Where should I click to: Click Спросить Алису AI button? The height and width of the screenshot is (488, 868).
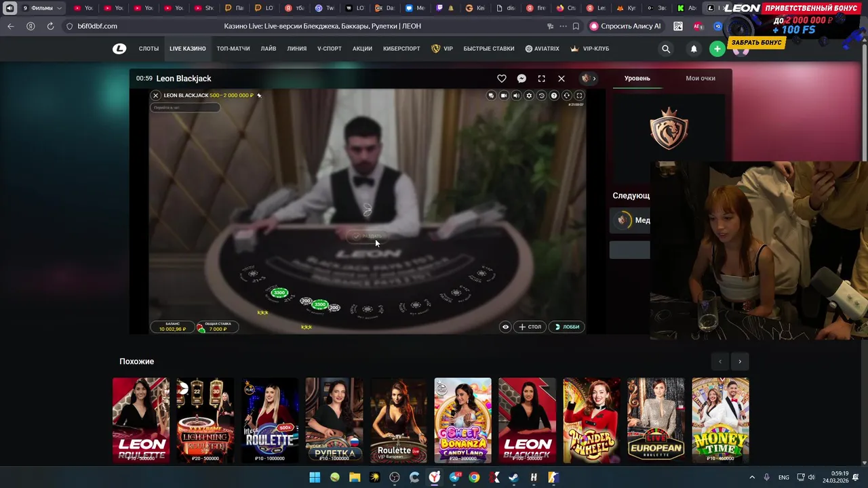625,26
